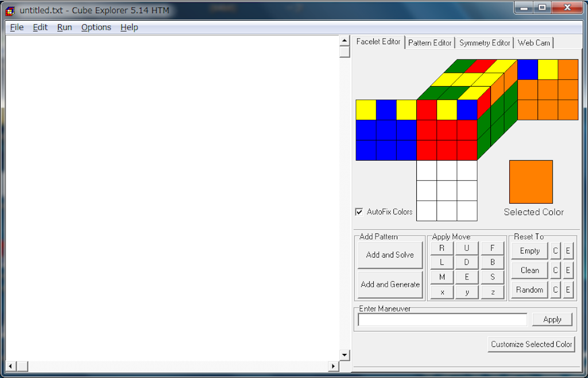Click the yellow top-middle facelet of the red face

coord(447,110)
